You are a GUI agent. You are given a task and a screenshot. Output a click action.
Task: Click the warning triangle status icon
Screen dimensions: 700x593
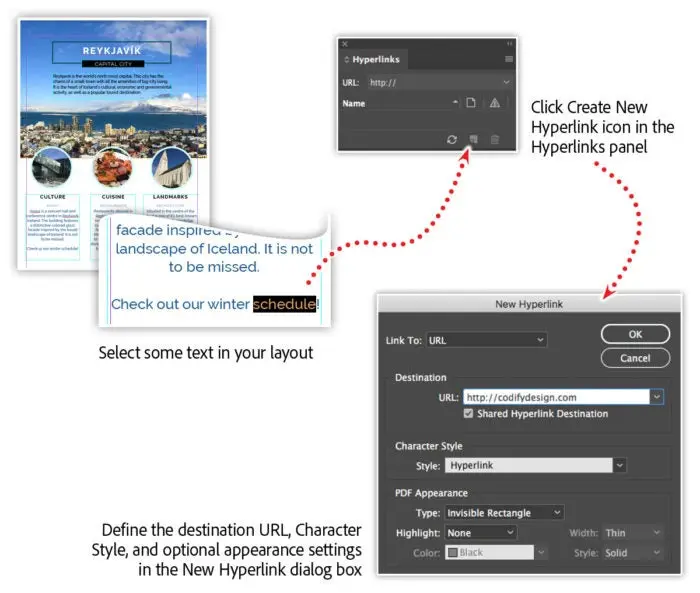point(495,103)
